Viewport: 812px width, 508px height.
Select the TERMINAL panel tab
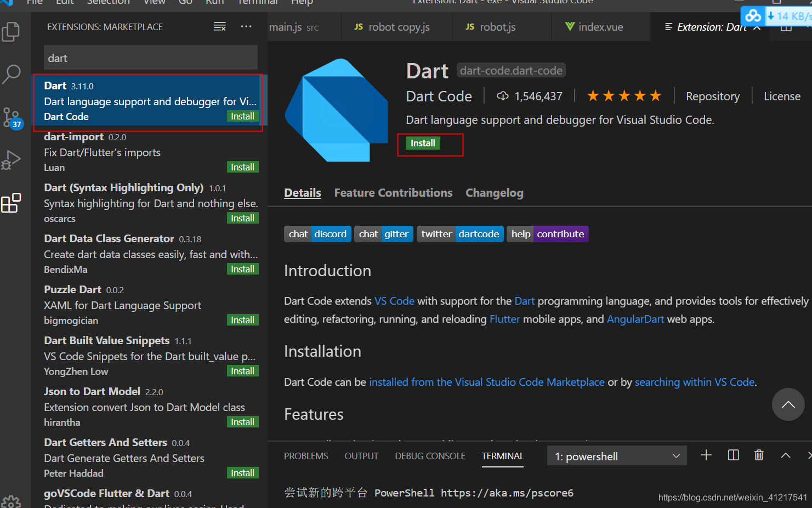point(503,456)
